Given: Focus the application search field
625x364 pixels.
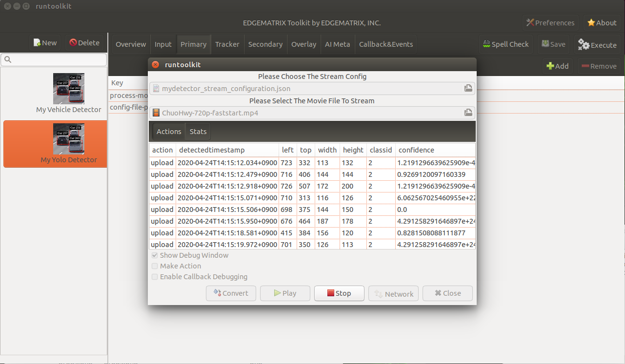Looking at the screenshot, I should coord(54,60).
